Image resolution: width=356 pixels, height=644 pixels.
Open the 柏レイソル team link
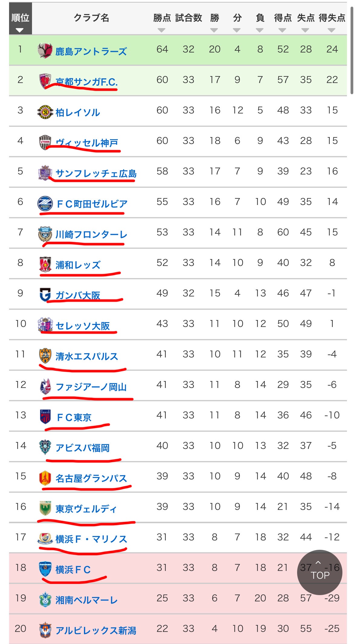pos(78,113)
